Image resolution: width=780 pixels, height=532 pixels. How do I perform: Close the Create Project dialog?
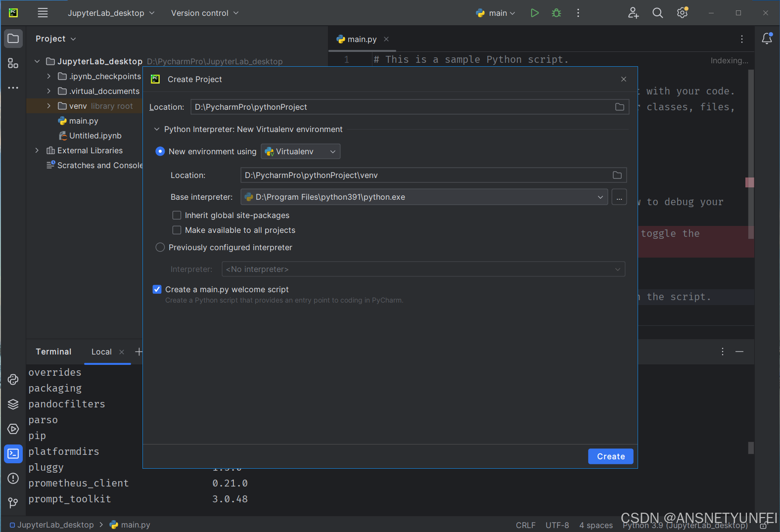coord(624,79)
